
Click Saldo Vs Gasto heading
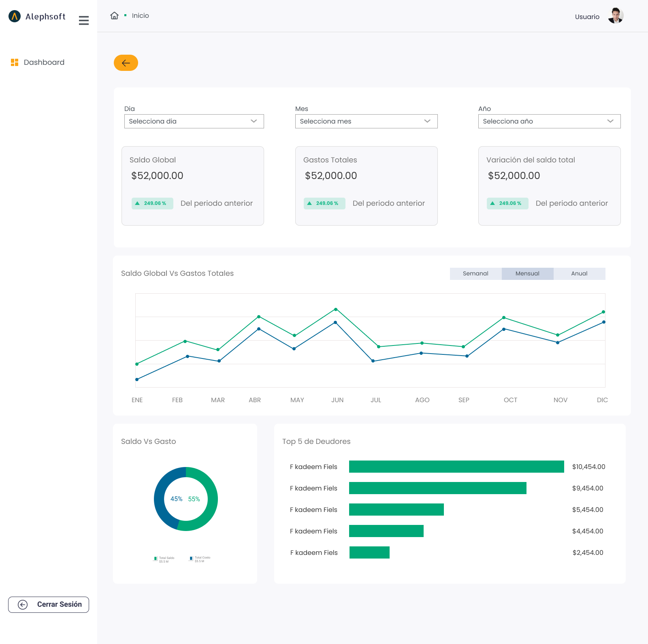pyautogui.click(x=149, y=441)
